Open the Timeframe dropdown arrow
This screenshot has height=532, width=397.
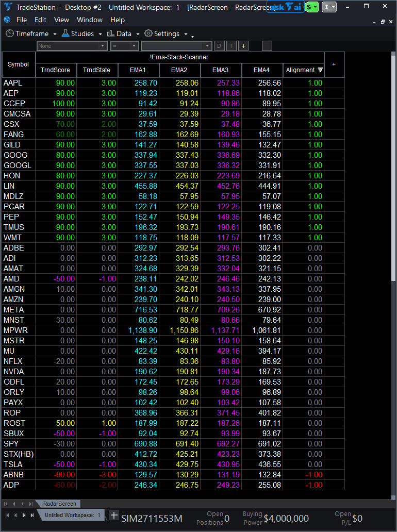point(55,34)
